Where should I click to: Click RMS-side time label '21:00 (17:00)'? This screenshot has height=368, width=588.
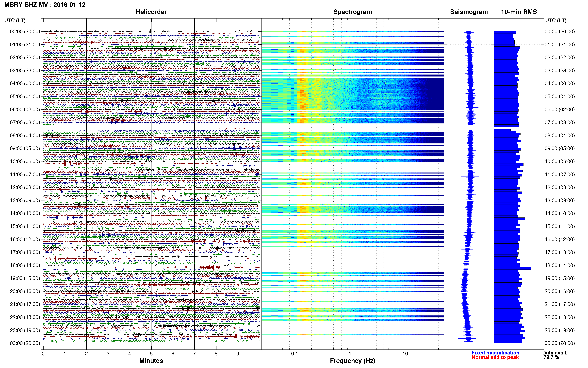tap(560, 304)
